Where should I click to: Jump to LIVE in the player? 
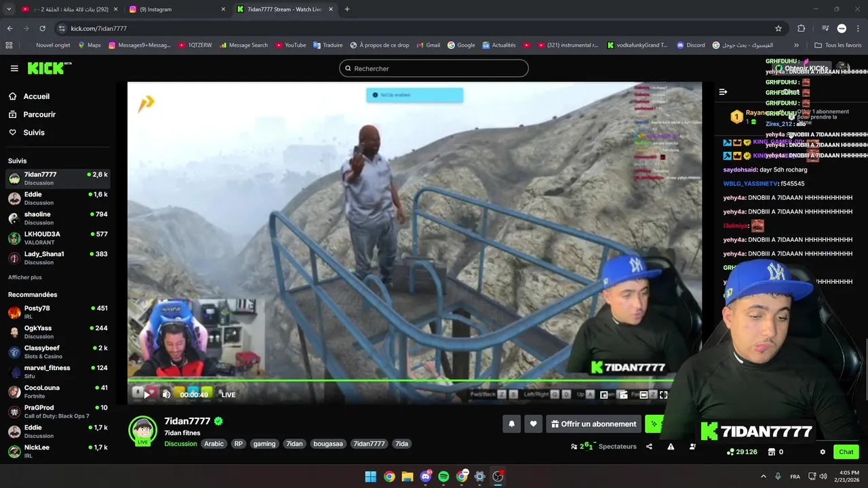228,394
